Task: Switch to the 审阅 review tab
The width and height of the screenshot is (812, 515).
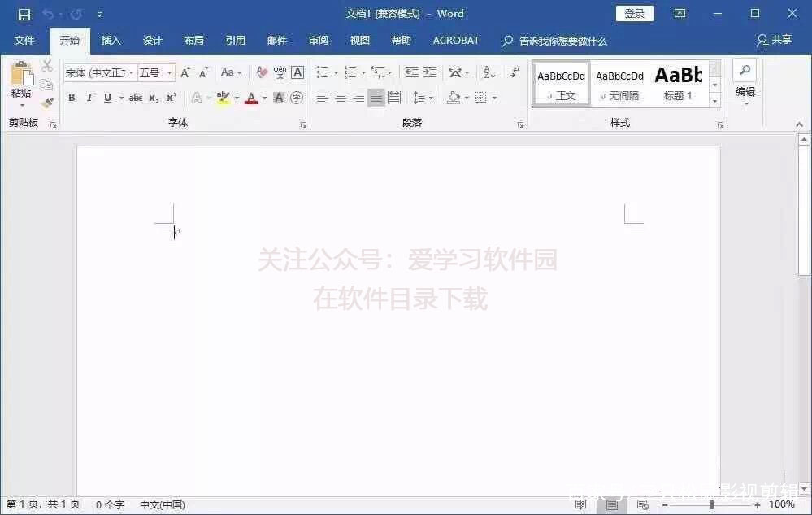Action: pyautogui.click(x=319, y=41)
